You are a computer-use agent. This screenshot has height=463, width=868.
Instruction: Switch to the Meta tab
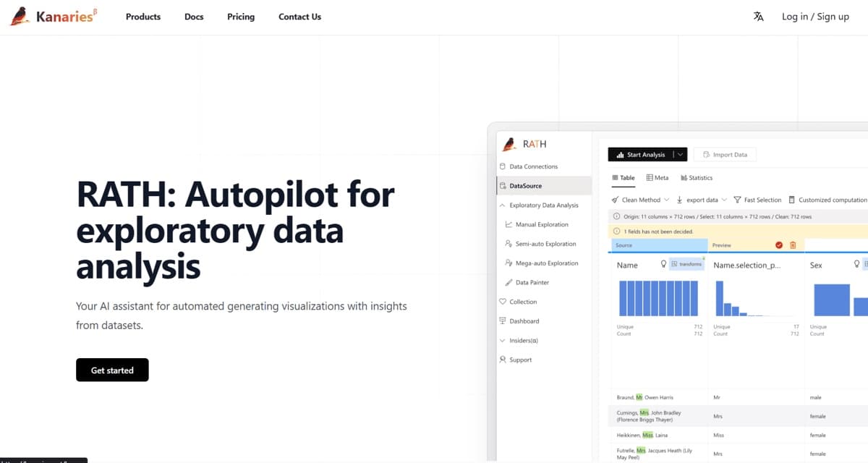pyautogui.click(x=658, y=178)
